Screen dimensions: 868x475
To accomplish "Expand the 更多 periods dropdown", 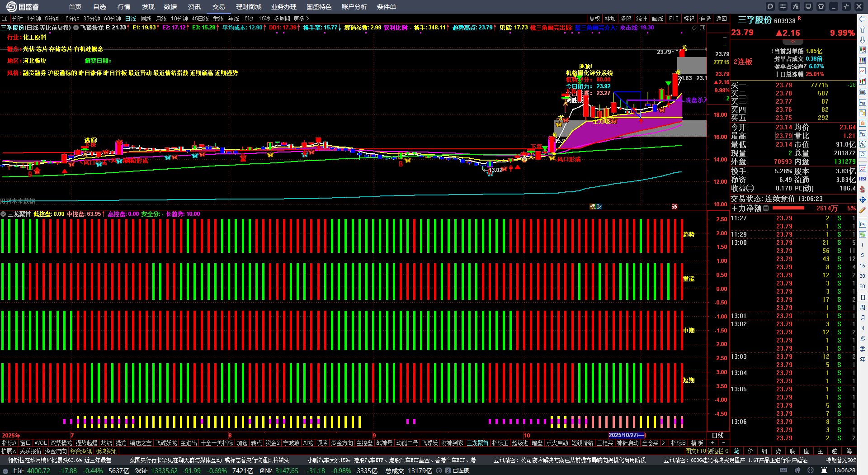I will coord(301,19).
